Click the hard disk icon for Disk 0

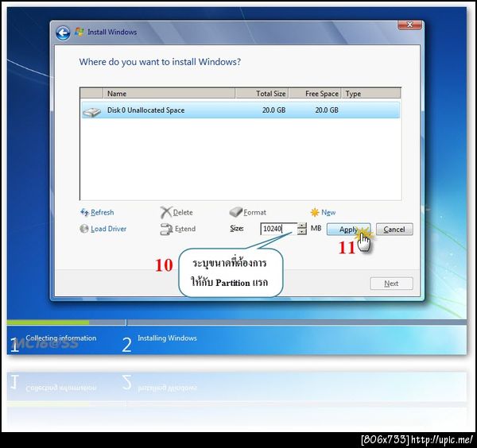point(91,111)
